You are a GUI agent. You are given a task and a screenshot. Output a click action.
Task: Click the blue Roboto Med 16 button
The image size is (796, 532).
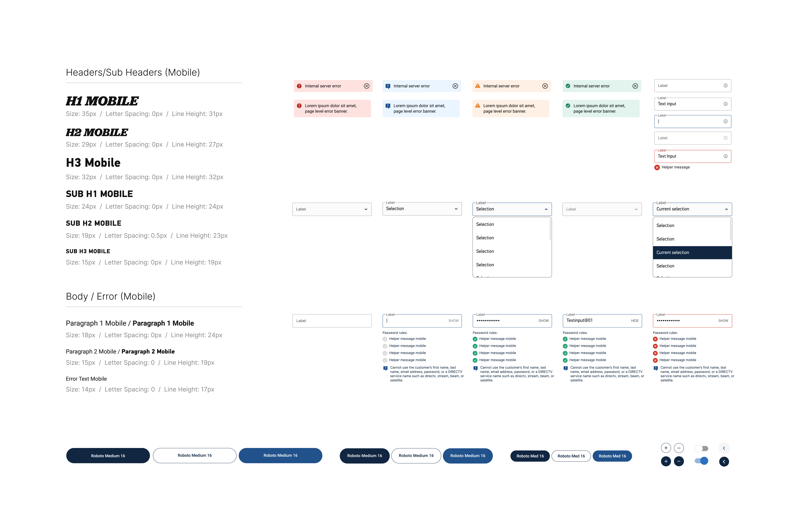(612, 456)
